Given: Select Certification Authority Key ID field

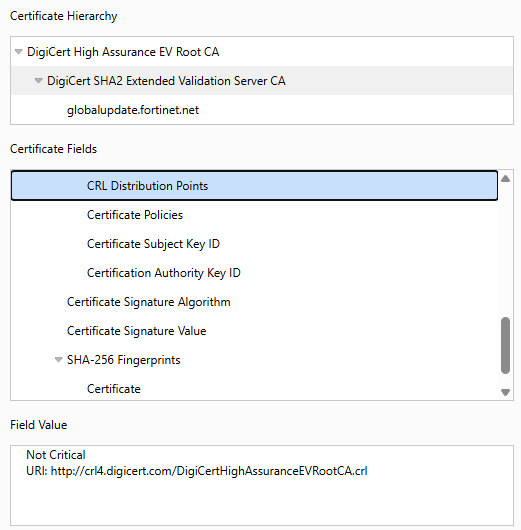Looking at the screenshot, I should pos(254,273).
